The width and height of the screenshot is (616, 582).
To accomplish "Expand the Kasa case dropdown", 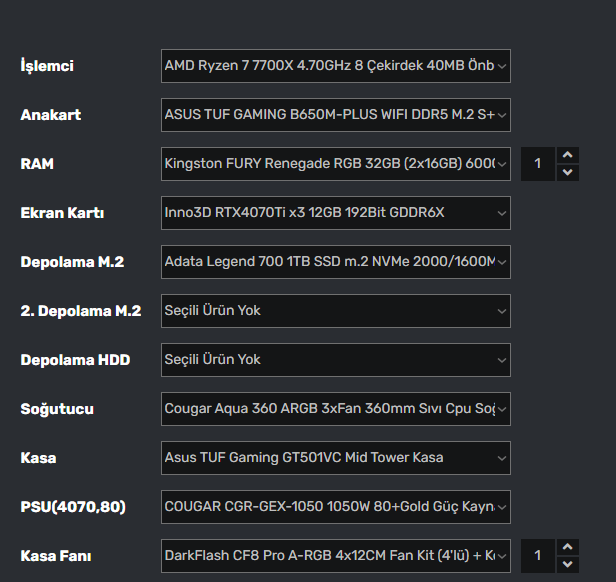I will click(x=335, y=458).
